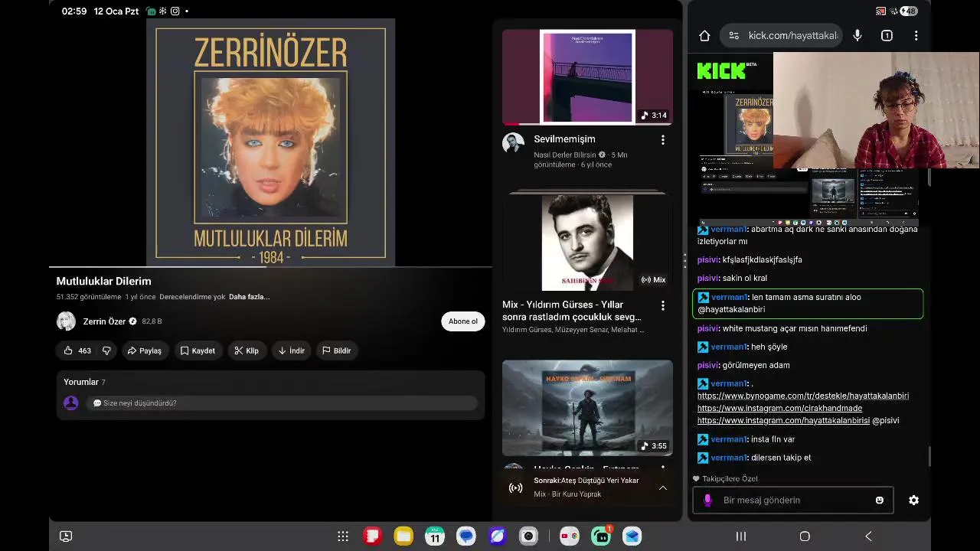Viewport: 980px width, 551px height.
Task: Add a comment in Yorumlar field
Action: coord(281,403)
